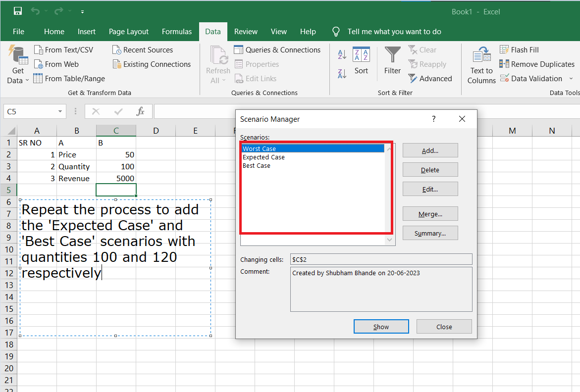Open the Review tab
Screen dimensions: 580x392
tap(246, 31)
